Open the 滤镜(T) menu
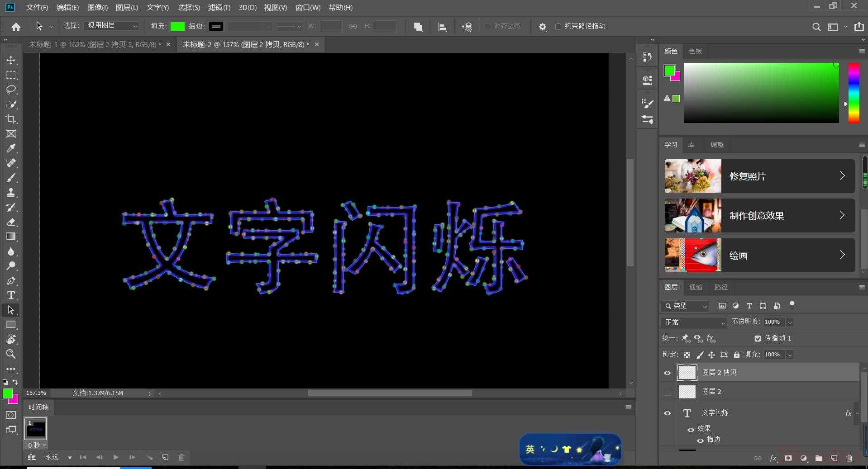The width and height of the screenshot is (868, 469). point(219,8)
